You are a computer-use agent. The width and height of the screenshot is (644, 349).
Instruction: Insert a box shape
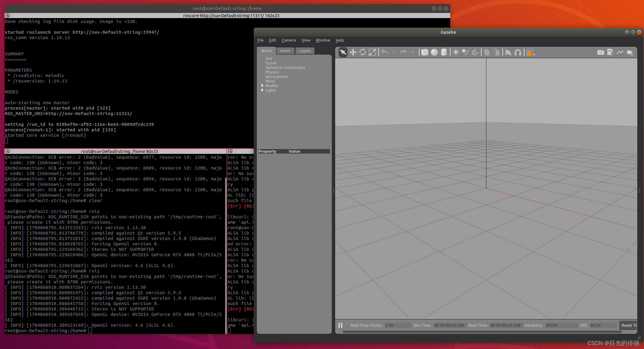(x=425, y=52)
